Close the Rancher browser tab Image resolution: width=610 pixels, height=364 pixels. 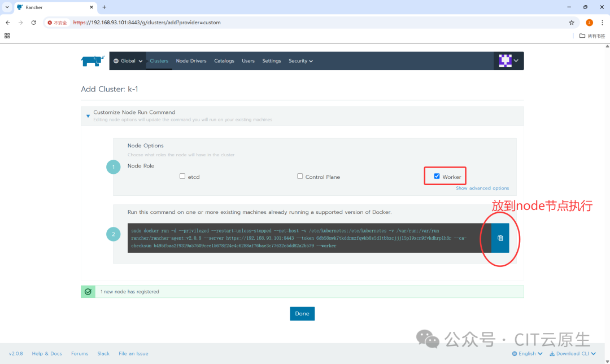pos(91,7)
